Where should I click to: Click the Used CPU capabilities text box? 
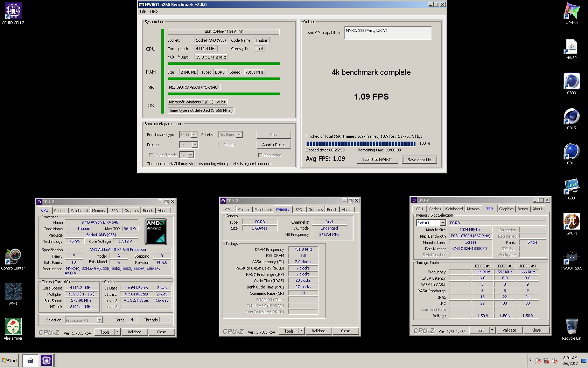coord(388,33)
